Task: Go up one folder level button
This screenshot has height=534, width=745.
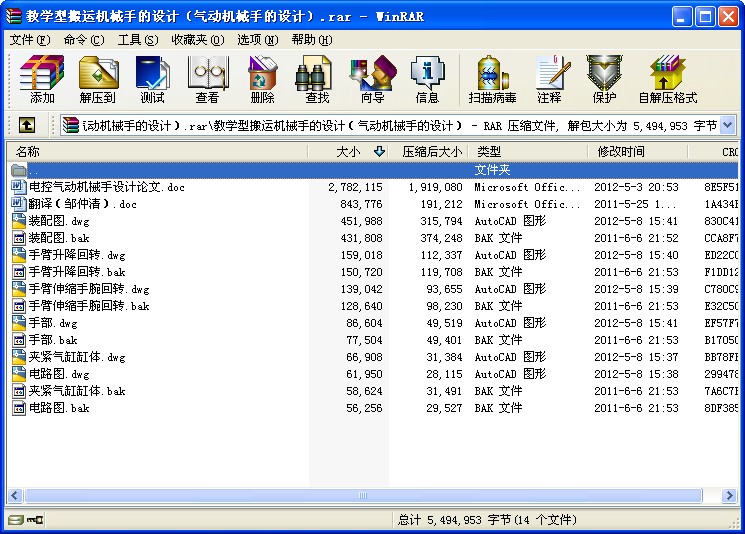Action: pos(27,125)
